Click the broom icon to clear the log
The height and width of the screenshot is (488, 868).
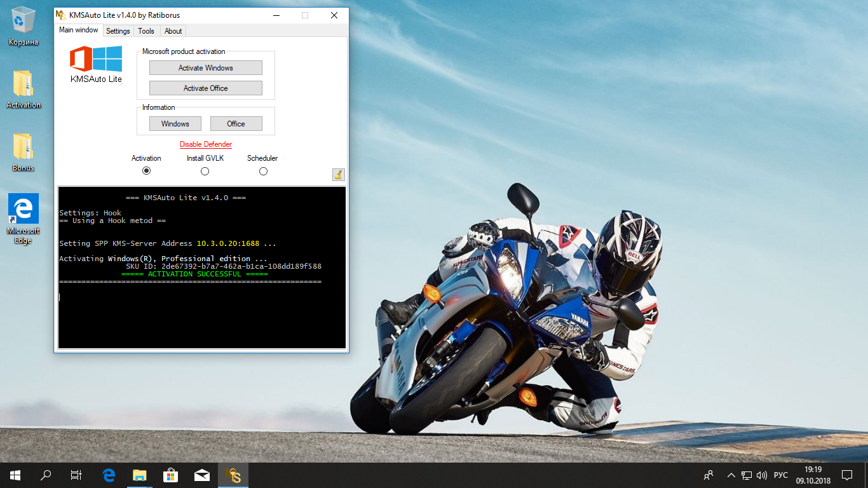coord(338,175)
